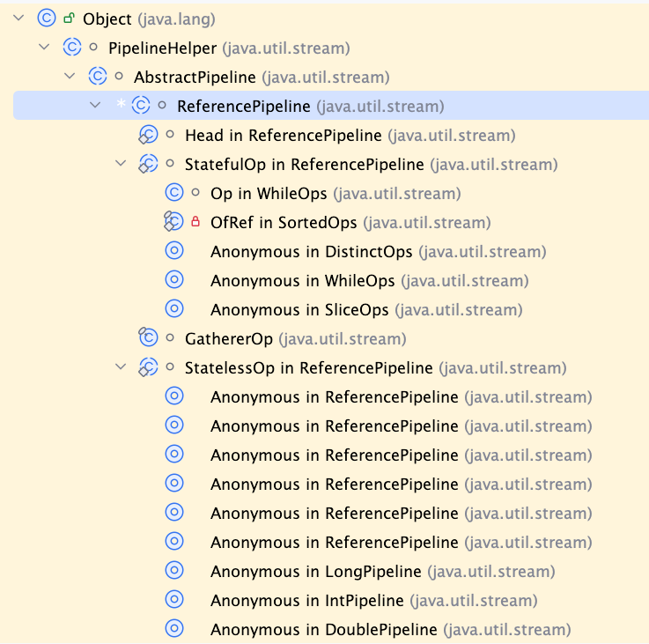Image resolution: width=649 pixels, height=644 pixels.
Task: Click the AbstractPipeline abstract class icon
Action: pyautogui.click(x=98, y=76)
